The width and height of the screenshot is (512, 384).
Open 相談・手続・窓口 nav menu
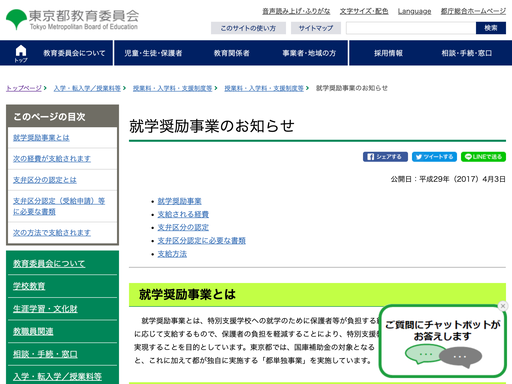(x=467, y=53)
